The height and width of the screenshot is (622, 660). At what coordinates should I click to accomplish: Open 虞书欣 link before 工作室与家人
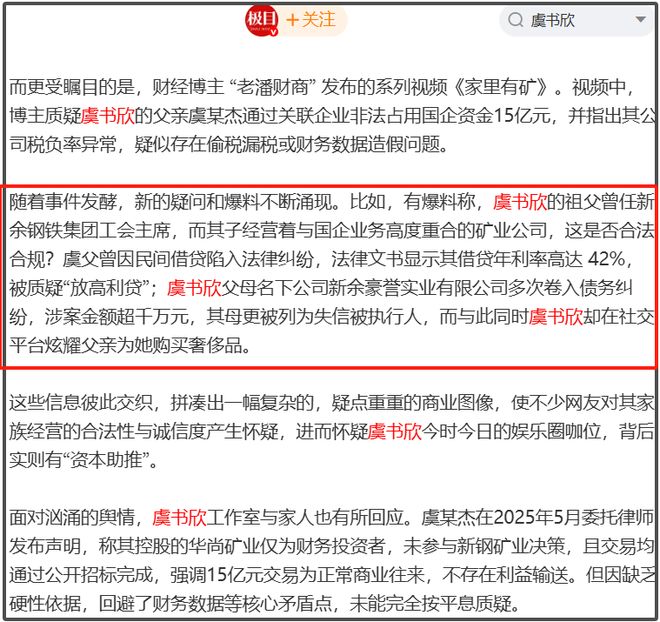tap(179, 518)
